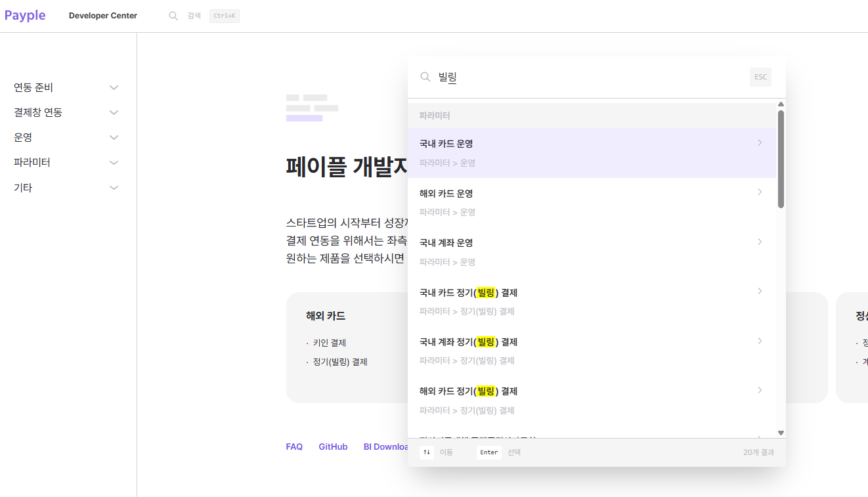Viewport: 868px width, 497px height.
Task: Click the Payple documentation block icon
Action: click(312, 108)
